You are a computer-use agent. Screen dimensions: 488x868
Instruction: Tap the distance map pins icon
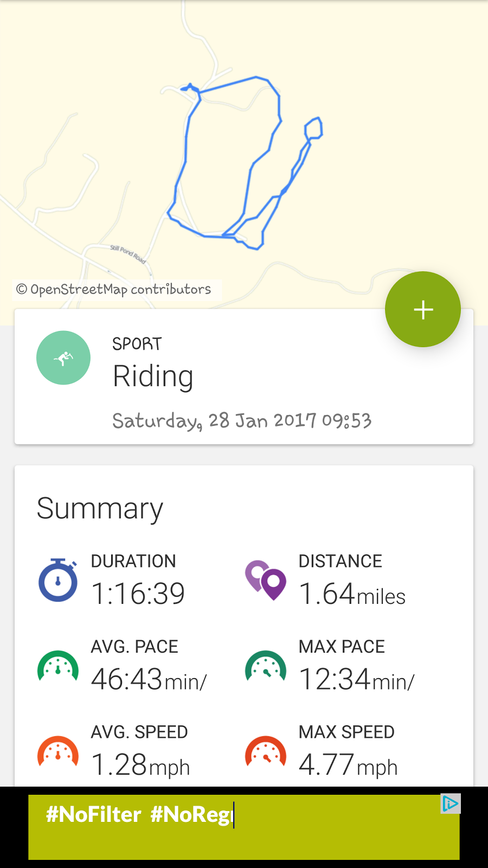coord(266,580)
